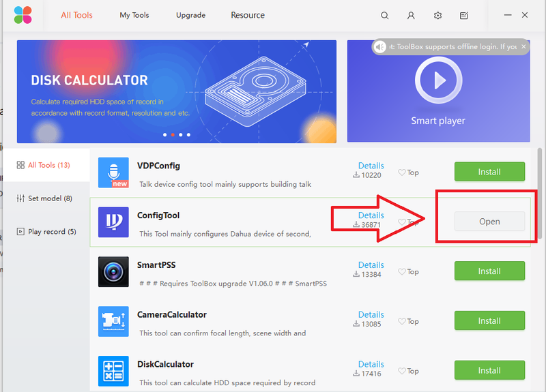View CameraCalculator Details
546x392 pixels.
click(x=371, y=314)
